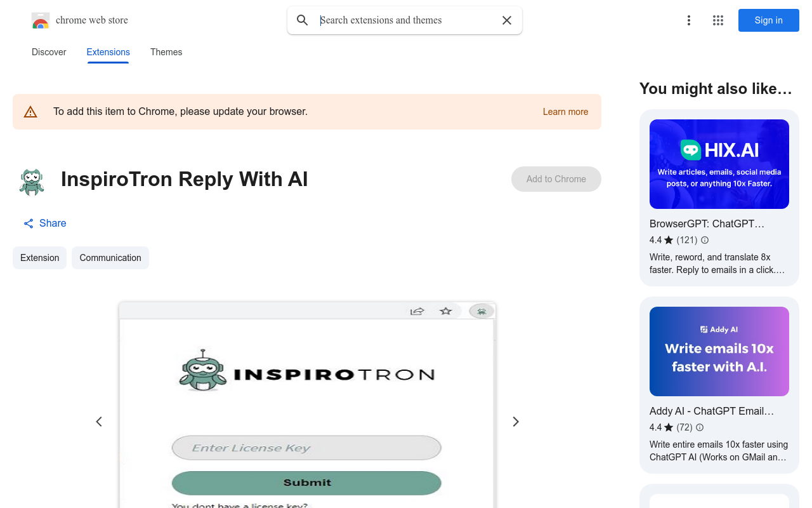Open the Learn more link

click(x=565, y=112)
